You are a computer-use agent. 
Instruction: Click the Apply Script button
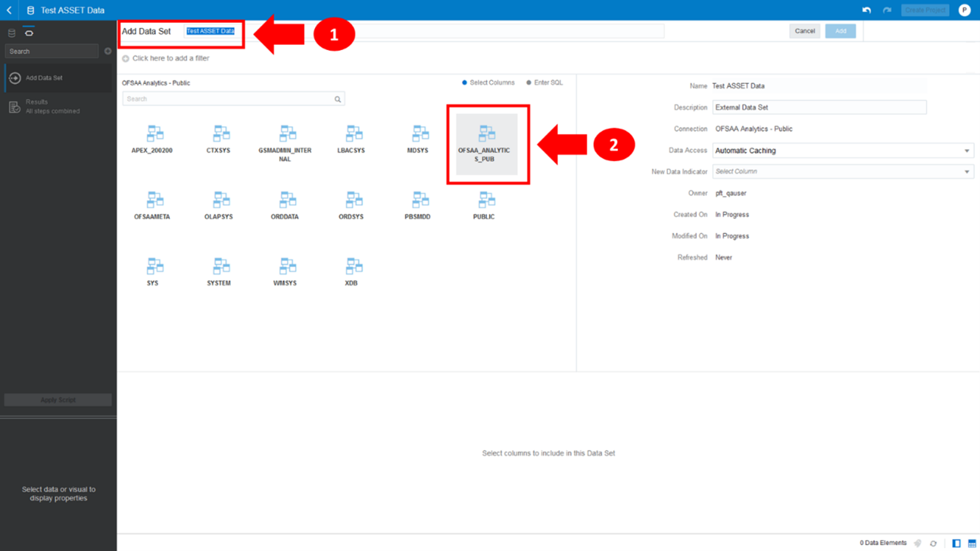tap(58, 399)
